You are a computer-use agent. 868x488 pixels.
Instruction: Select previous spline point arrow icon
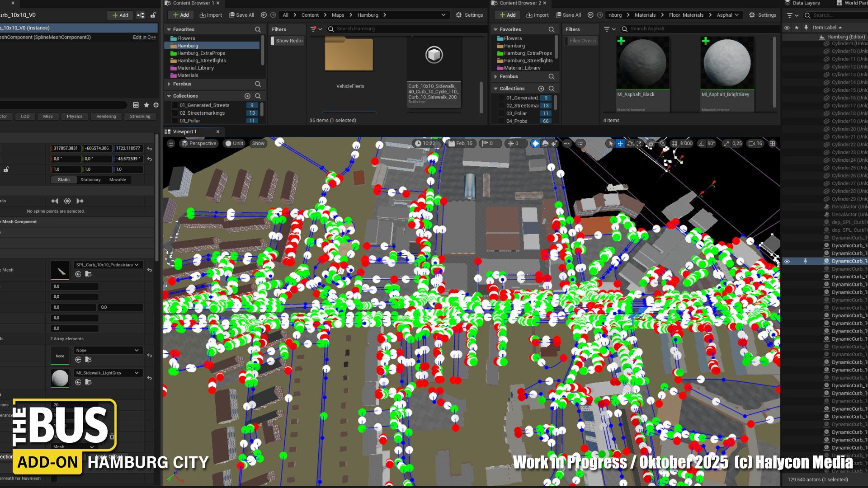click(x=55, y=201)
